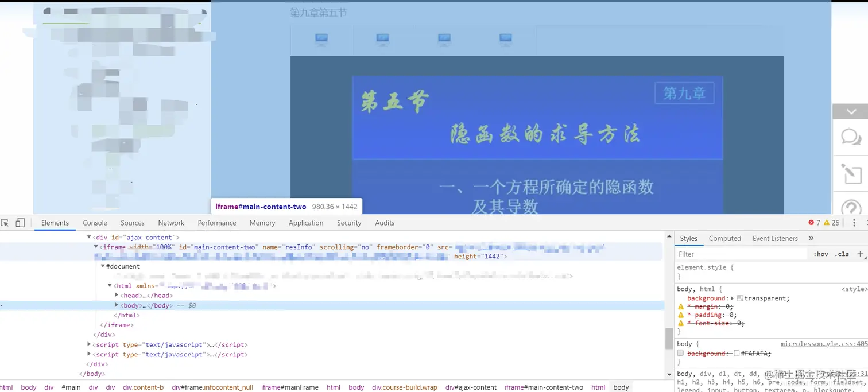Collapse the iframe#main-content-two node
The width and height of the screenshot is (868, 392).
pos(95,247)
